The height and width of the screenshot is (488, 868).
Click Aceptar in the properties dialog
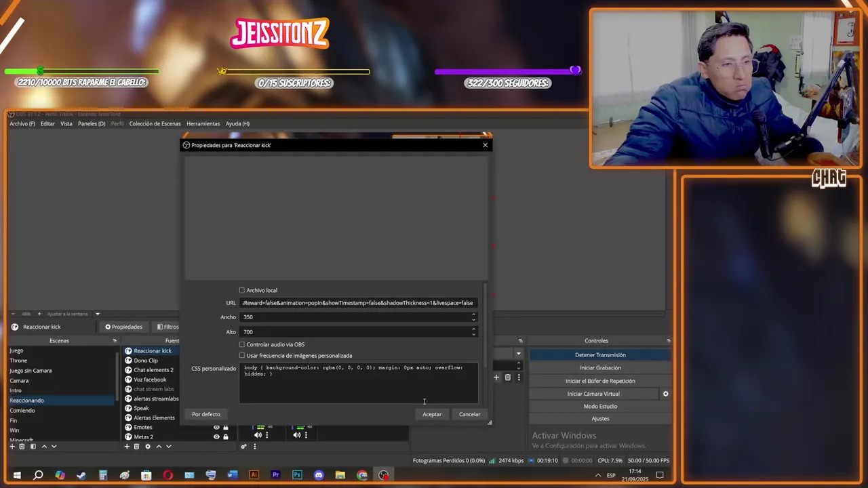[x=432, y=414]
